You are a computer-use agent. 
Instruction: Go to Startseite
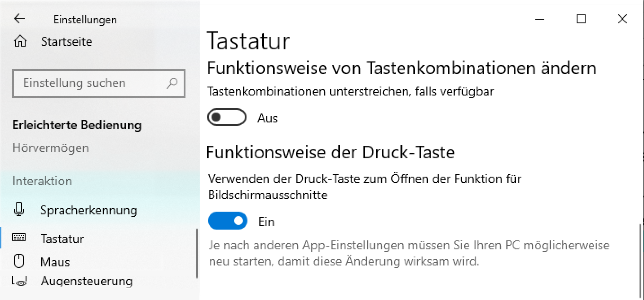point(66,42)
